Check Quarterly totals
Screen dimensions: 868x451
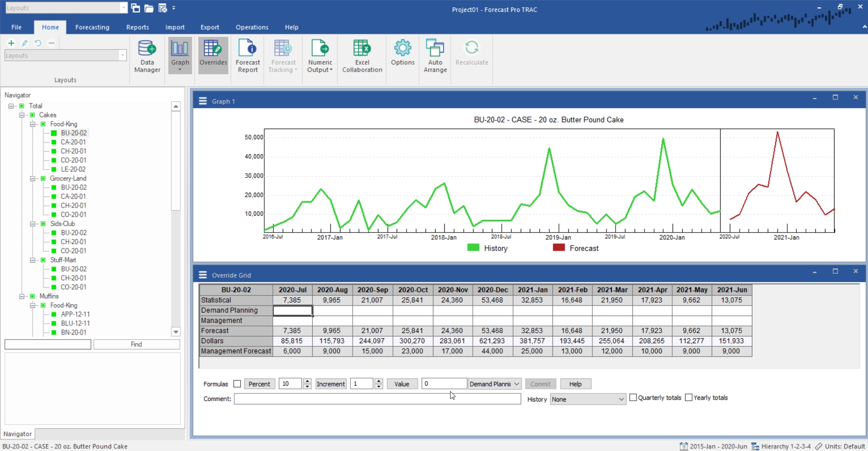click(633, 398)
